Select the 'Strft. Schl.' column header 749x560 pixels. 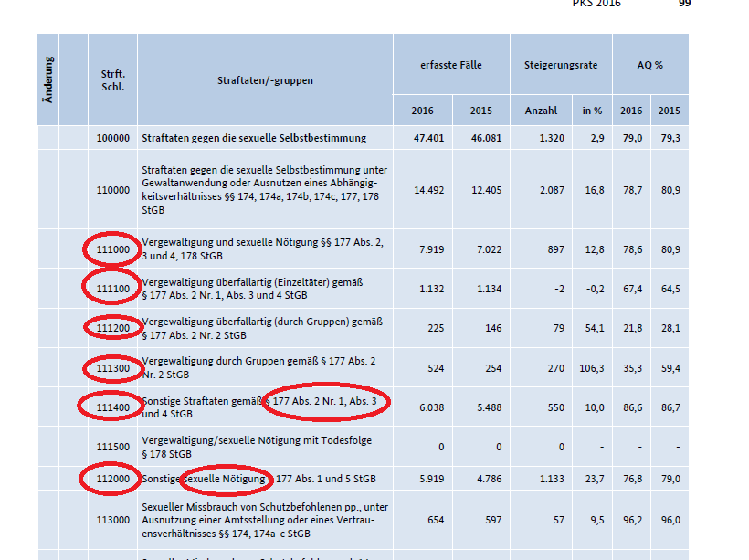coord(112,80)
